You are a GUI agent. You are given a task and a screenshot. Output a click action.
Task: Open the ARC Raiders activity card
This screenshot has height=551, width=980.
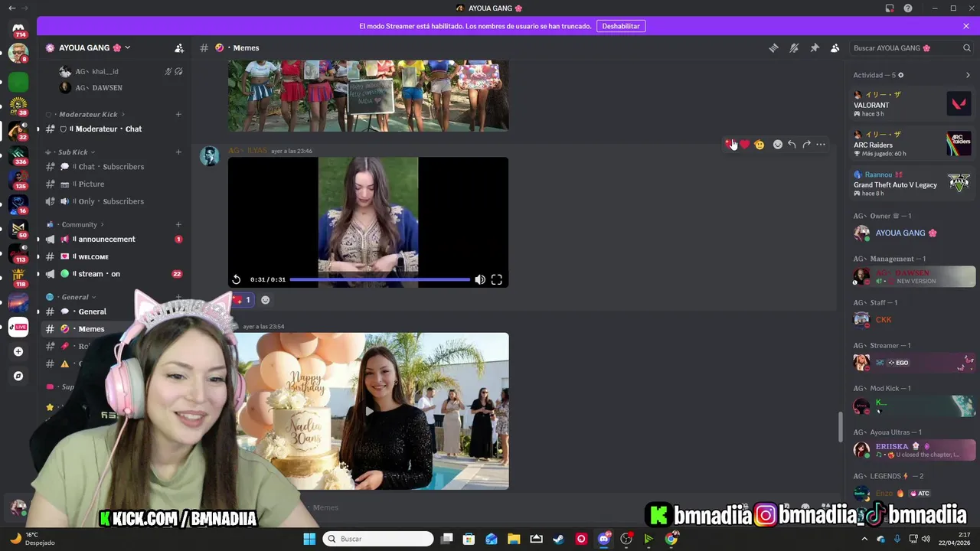coord(912,143)
